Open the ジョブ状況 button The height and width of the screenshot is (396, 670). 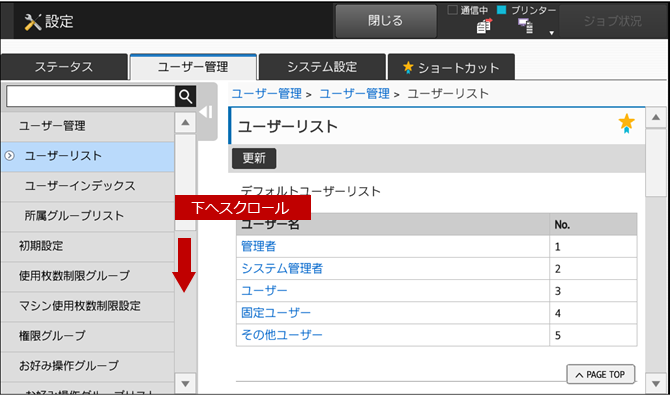click(613, 21)
